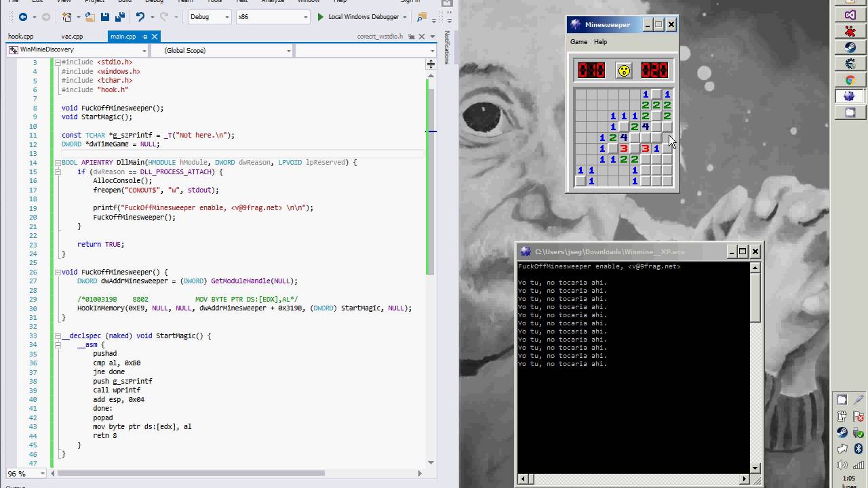Undo the last edit
Screen dimensions: 868x488
(140, 17)
